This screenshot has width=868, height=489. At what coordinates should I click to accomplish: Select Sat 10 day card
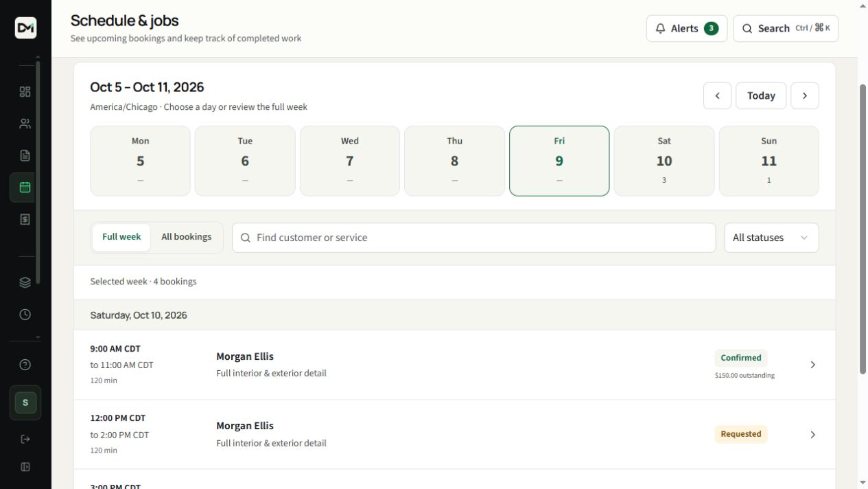[x=664, y=161]
